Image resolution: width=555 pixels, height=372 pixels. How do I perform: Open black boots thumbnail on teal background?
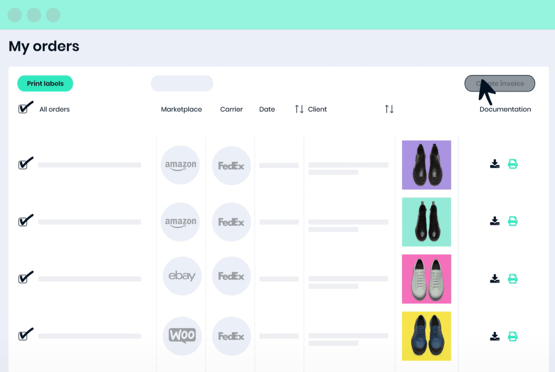point(426,222)
